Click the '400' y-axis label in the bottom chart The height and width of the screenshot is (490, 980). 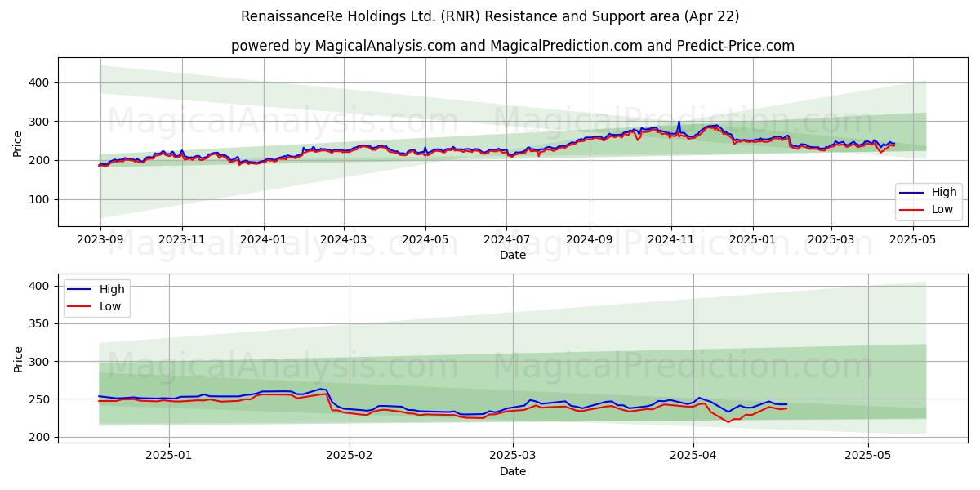click(41, 286)
